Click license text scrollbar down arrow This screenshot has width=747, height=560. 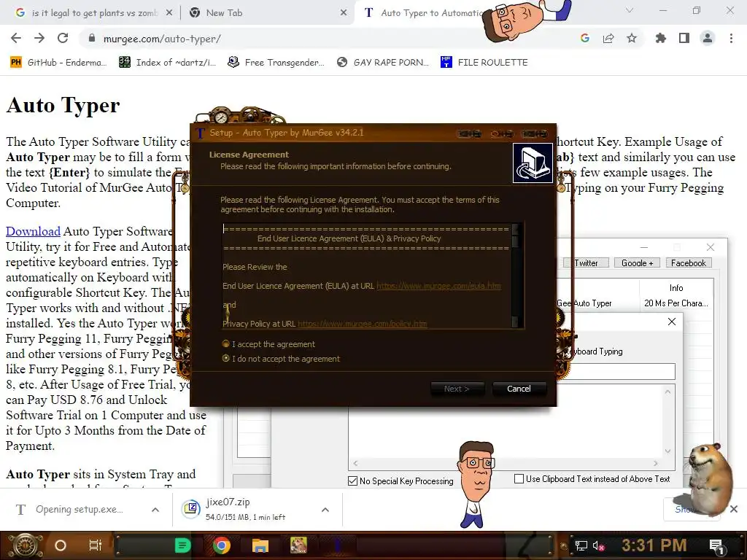click(x=515, y=322)
